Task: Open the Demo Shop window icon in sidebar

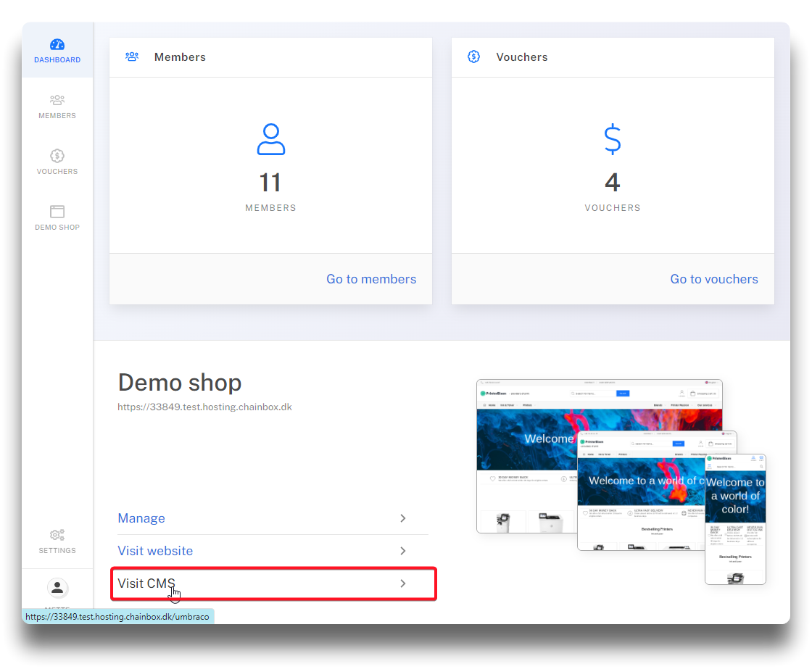Action: point(57,212)
